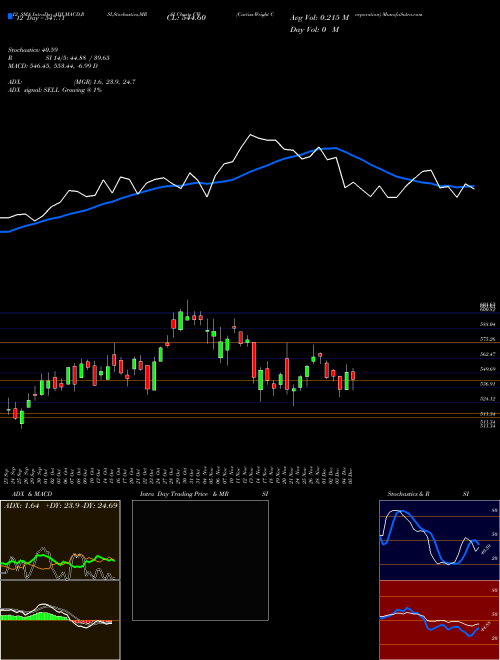Click the 'CL: 544.60' closing price label
The image size is (500, 660).
[185, 18]
